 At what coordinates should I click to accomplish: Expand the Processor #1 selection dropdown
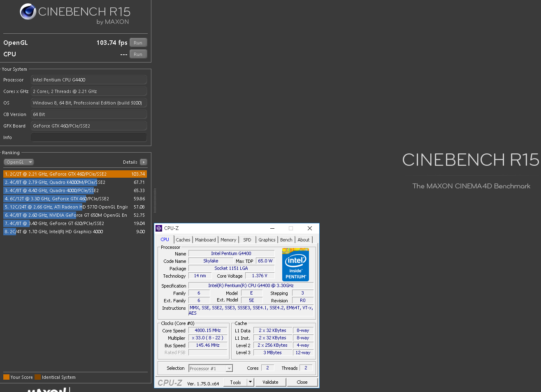coord(229,369)
